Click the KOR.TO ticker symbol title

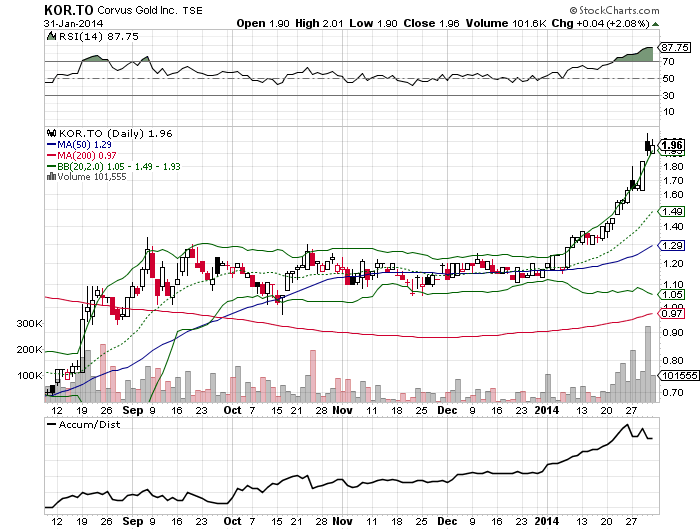pyautogui.click(x=68, y=10)
